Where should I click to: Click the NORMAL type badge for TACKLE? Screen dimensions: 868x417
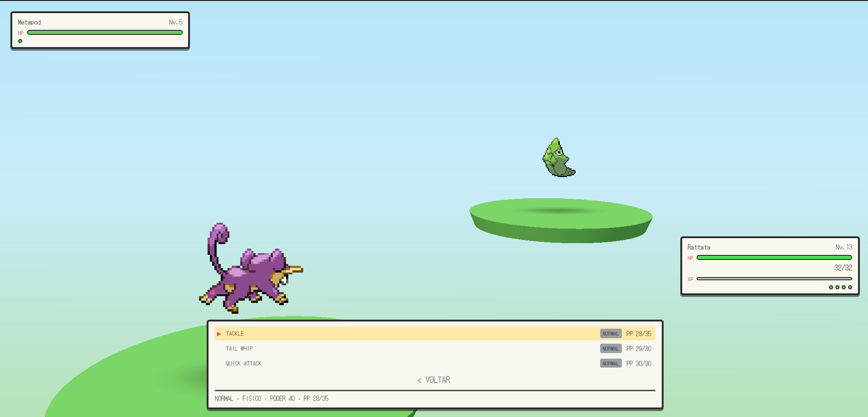611,334
